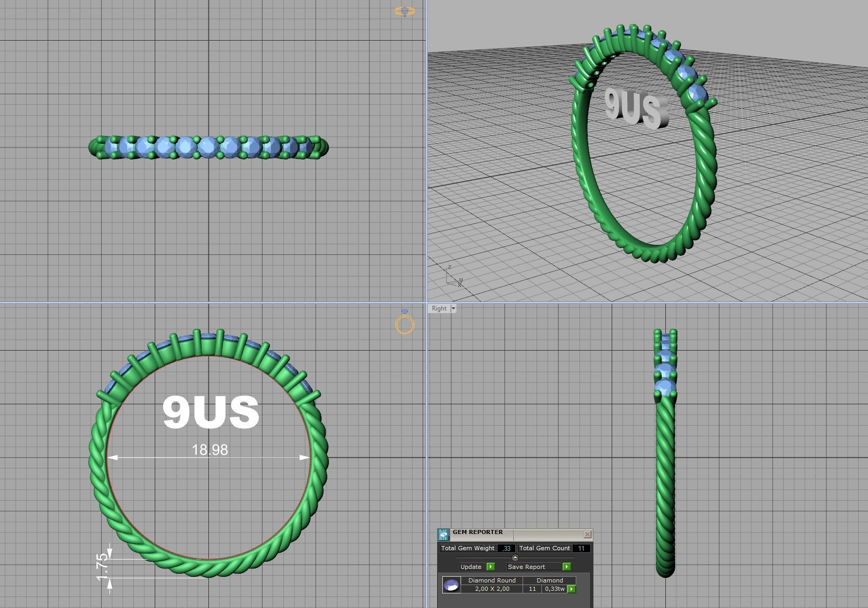Click the Right viewport title label
The width and height of the screenshot is (868, 608).
439,308
